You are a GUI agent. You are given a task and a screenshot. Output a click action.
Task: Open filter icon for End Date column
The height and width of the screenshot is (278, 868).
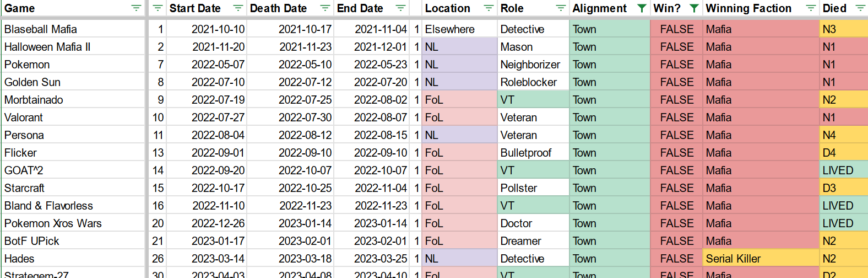(400, 8)
